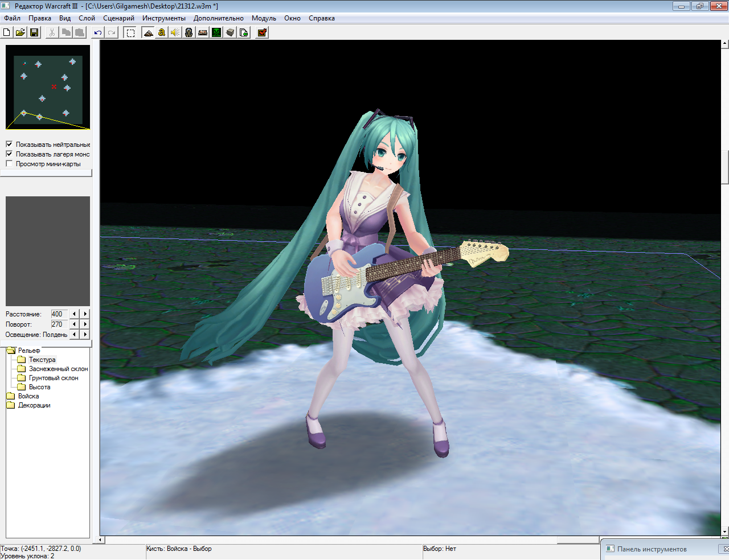Enable 'Просмотр мини-карты' checkbox
729x560 pixels.
[9, 163]
